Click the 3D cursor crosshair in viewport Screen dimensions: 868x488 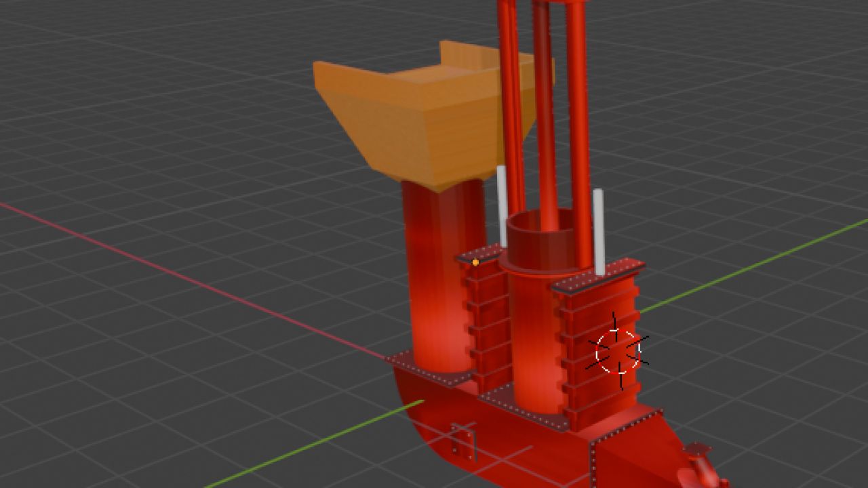point(618,352)
